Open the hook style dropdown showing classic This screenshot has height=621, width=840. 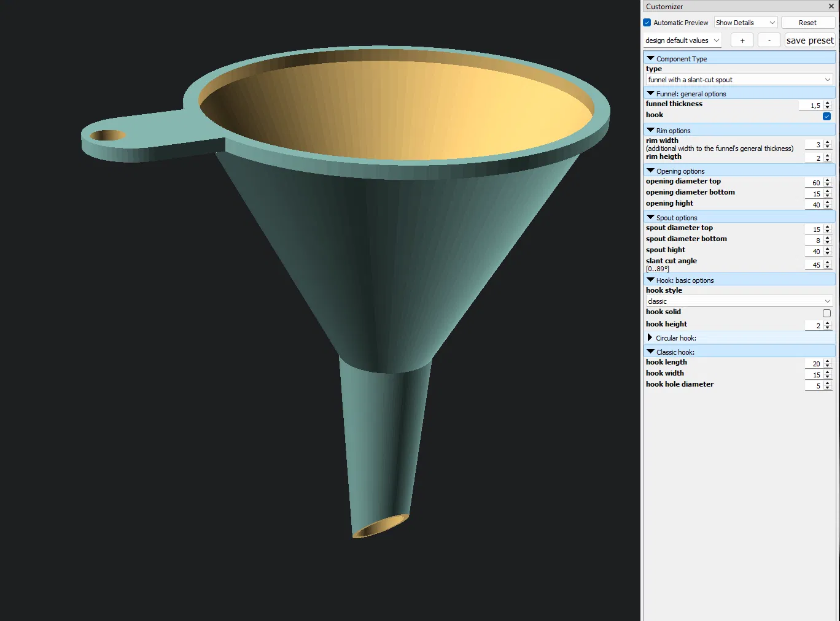tap(739, 301)
